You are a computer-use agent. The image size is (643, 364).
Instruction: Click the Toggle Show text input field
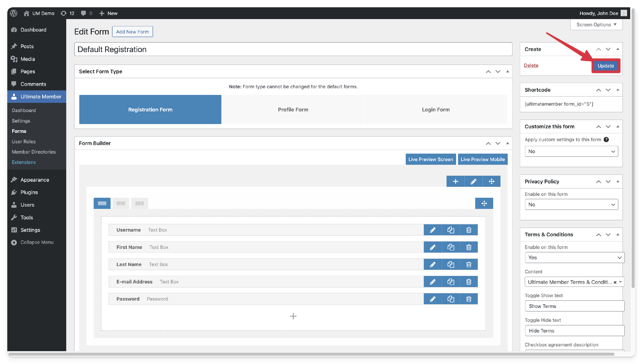coord(574,306)
